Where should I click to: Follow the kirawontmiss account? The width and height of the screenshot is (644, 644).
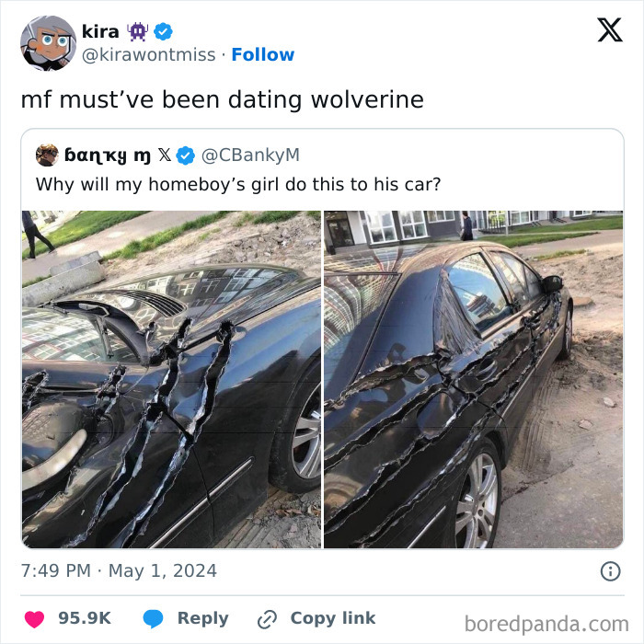tap(263, 55)
